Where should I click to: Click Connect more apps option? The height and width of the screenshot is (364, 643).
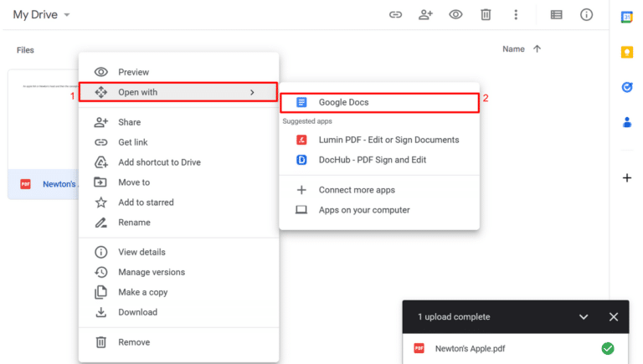(356, 190)
